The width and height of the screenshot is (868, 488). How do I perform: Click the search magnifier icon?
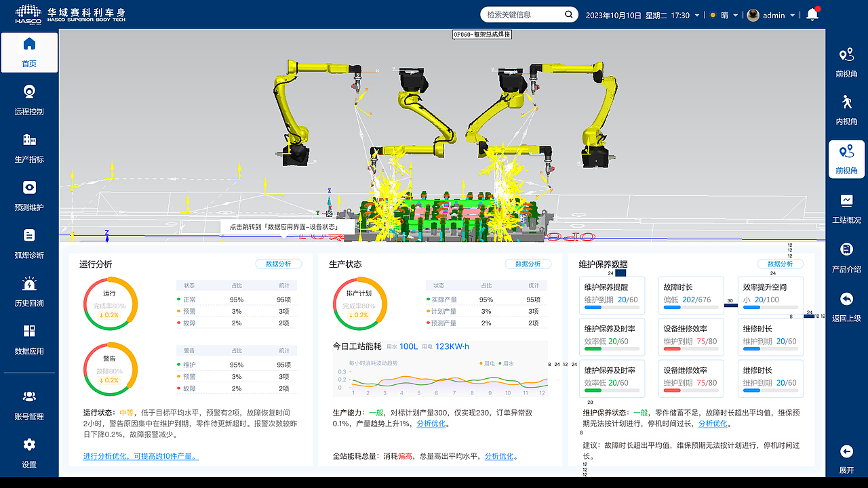[x=568, y=15]
